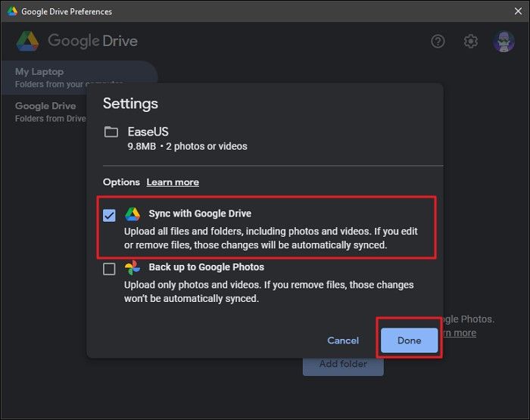Click the Google Drive triangle icon in options
Viewport: 530px width, 420px height.
(x=132, y=214)
